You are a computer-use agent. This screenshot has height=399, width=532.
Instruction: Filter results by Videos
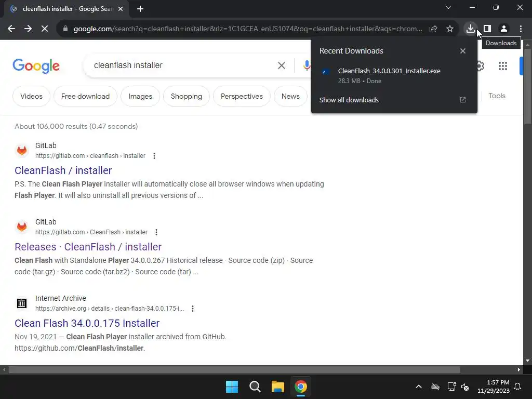click(31, 96)
